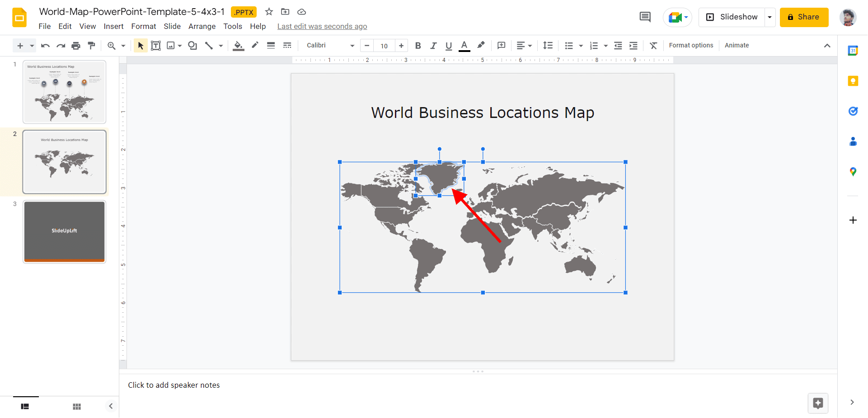Hide the menus with collapse chevron
The height and width of the screenshot is (418, 868).
[x=827, y=46]
